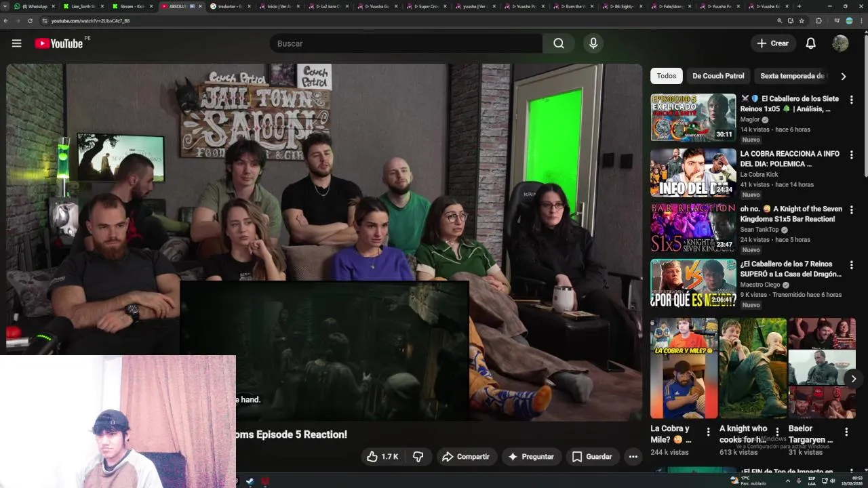Bookmark this page with the star icon

(802, 21)
